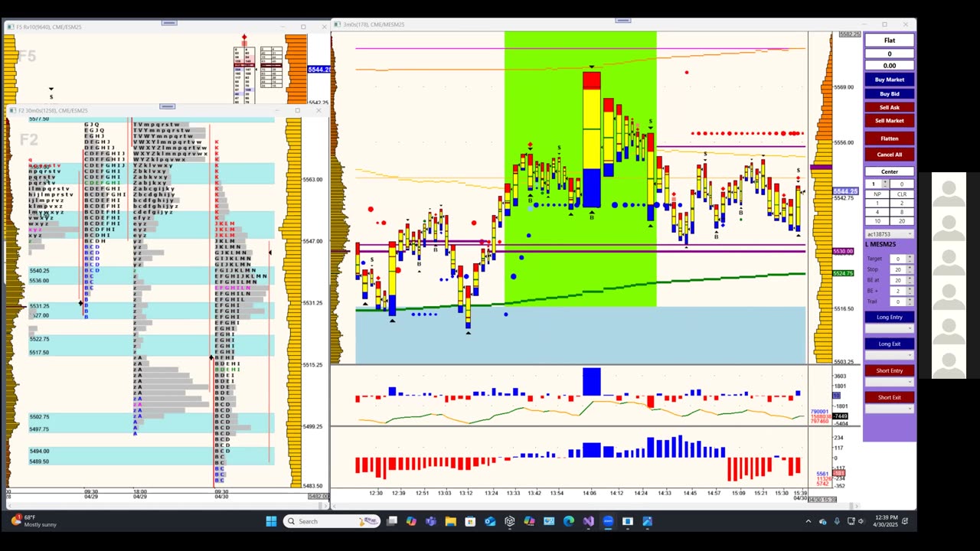Open dropdown below Short Exit
This screenshot has width=980, height=551.
tap(889, 409)
